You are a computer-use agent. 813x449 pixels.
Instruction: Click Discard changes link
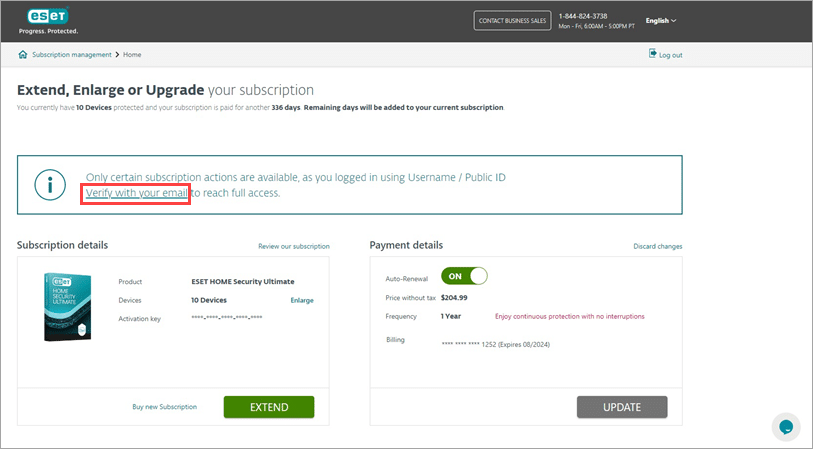[657, 246]
